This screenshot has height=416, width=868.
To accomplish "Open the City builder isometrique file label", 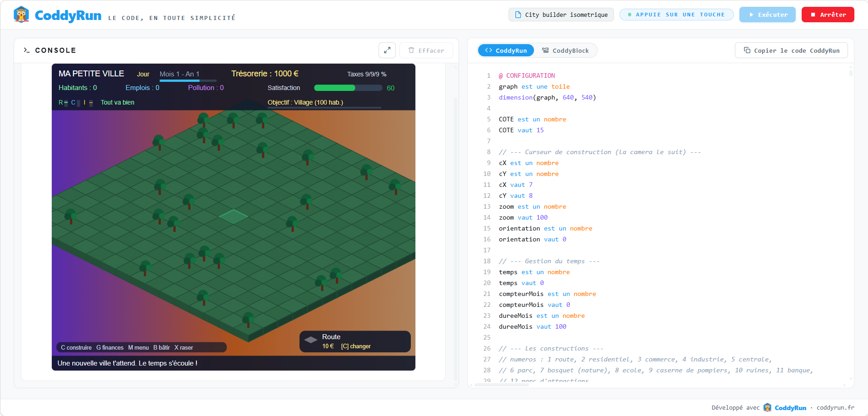I will [561, 15].
